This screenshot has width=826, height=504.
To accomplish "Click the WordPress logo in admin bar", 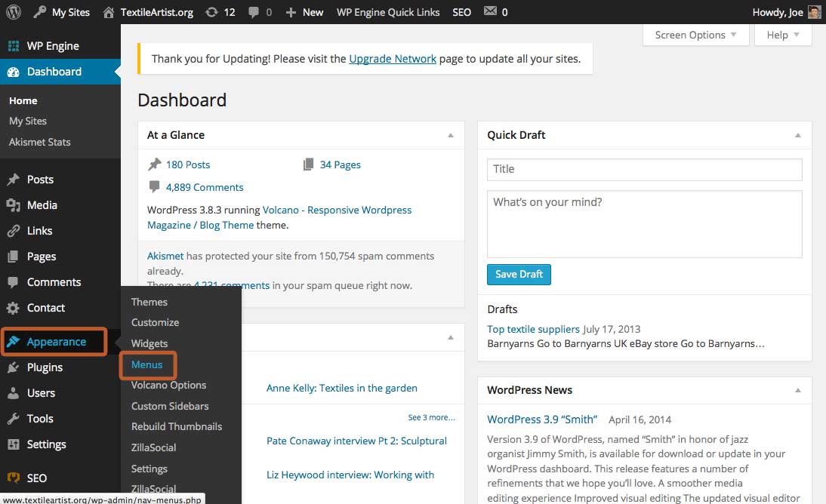I will pyautogui.click(x=13, y=11).
